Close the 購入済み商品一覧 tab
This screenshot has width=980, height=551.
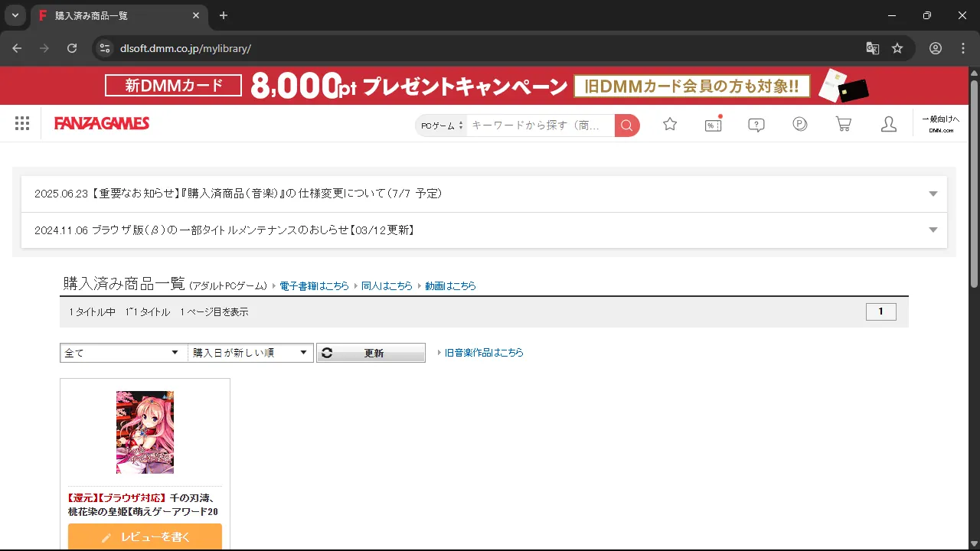tap(196, 15)
